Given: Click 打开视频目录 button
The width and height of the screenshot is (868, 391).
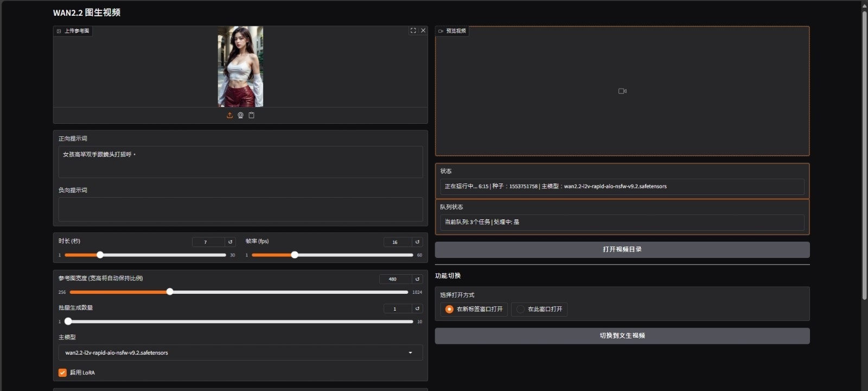Looking at the screenshot, I should [622, 249].
